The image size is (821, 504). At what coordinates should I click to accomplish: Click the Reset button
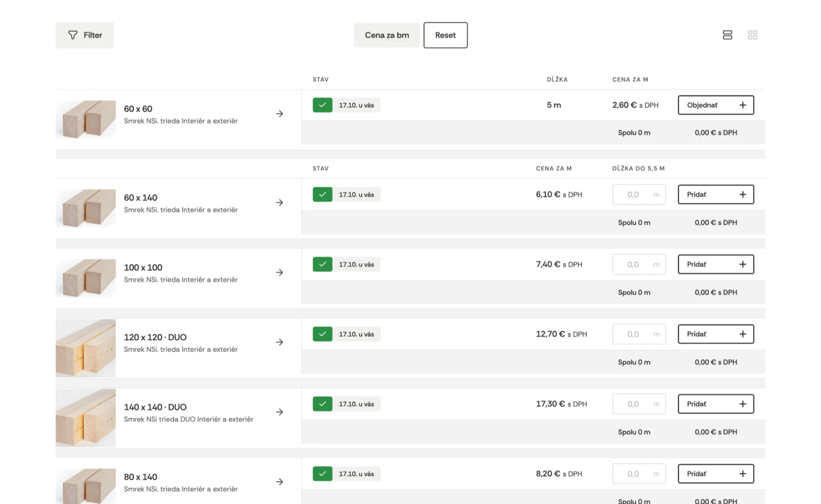coord(445,35)
